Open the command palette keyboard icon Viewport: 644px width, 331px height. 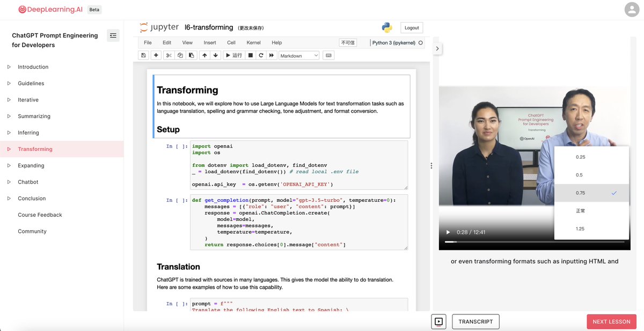tap(328, 55)
